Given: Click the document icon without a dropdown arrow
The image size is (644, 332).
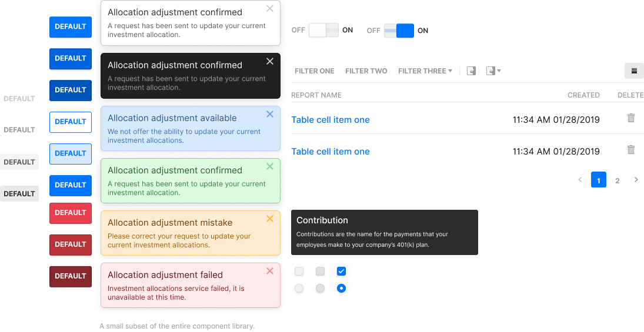Looking at the screenshot, I should [471, 71].
